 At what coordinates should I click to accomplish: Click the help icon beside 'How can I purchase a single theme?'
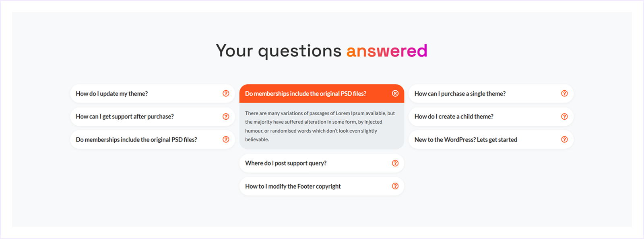pos(564,93)
